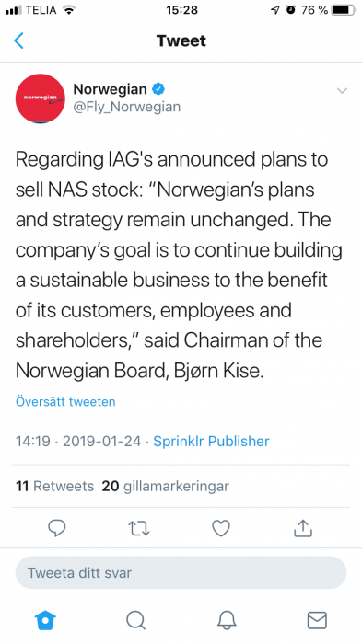This screenshot has width=362, height=644.
Task: Tap the Norwegian account name
Action: click(110, 89)
